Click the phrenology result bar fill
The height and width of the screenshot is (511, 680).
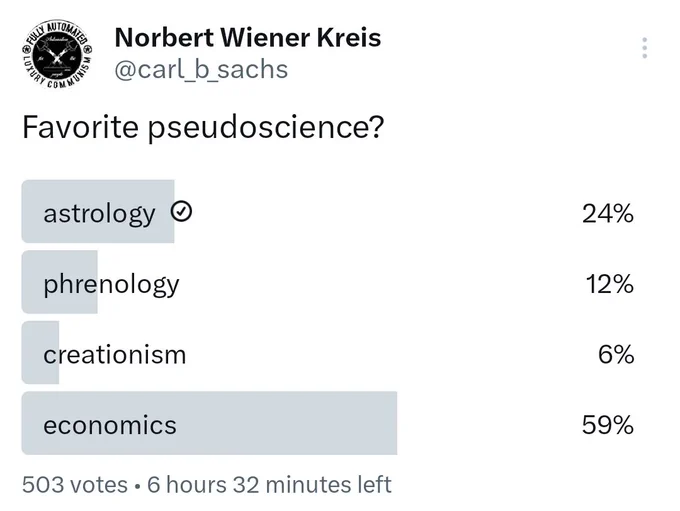[x=59, y=282]
